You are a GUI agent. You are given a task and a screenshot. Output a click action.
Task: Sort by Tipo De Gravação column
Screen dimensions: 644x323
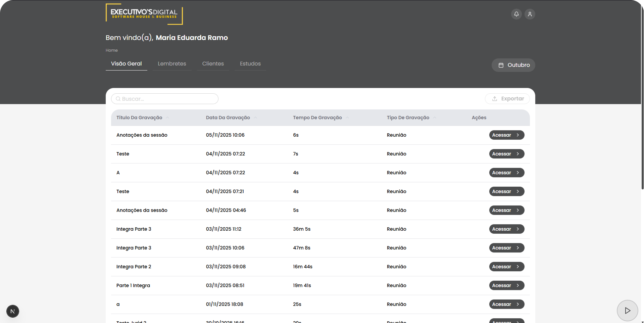[408, 118]
